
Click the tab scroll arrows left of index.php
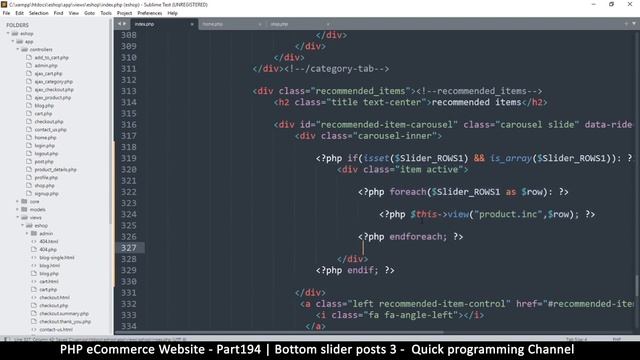pos(122,24)
